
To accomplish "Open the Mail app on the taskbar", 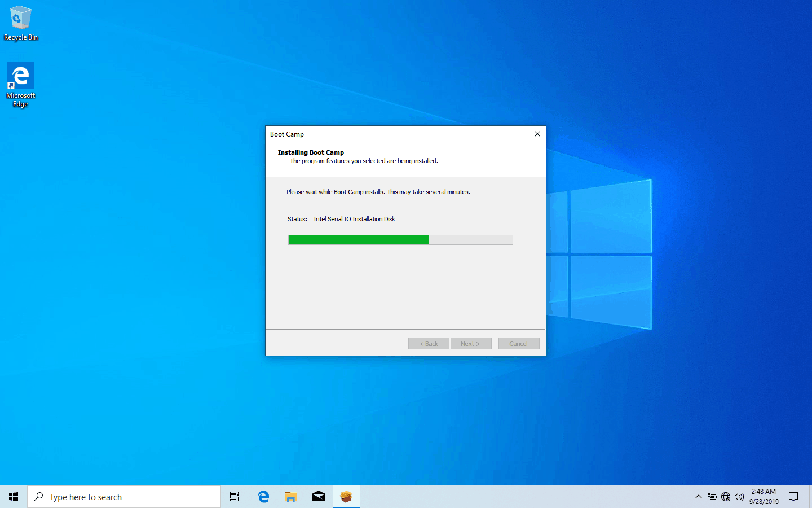I will click(x=319, y=497).
